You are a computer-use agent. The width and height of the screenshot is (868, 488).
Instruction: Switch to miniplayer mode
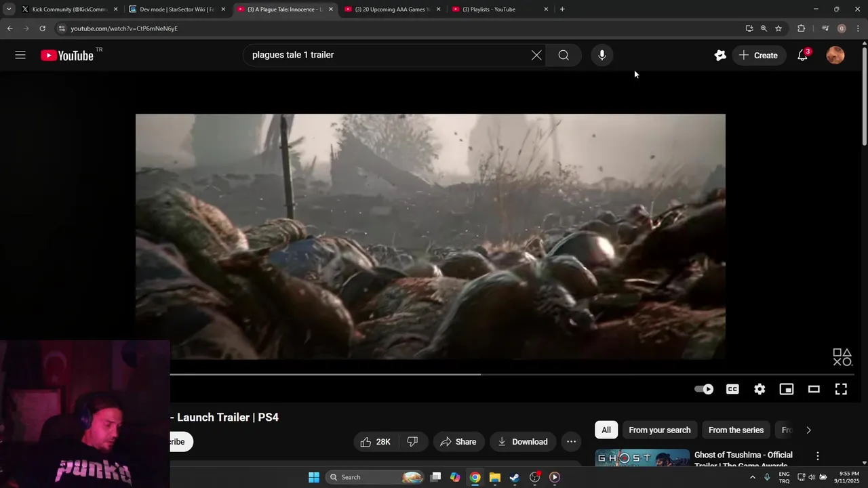tap(787, 389)
